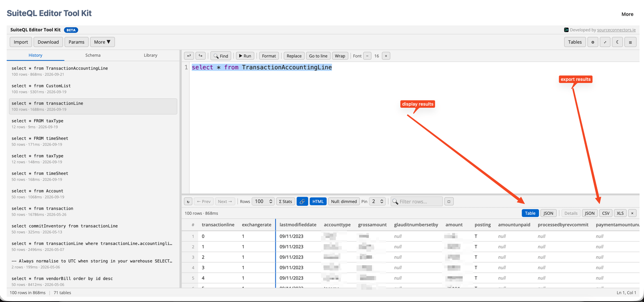The height and width of the screenshot is (302, 644).
Task: Click Go to line button
Action: (x=318, y=56)
